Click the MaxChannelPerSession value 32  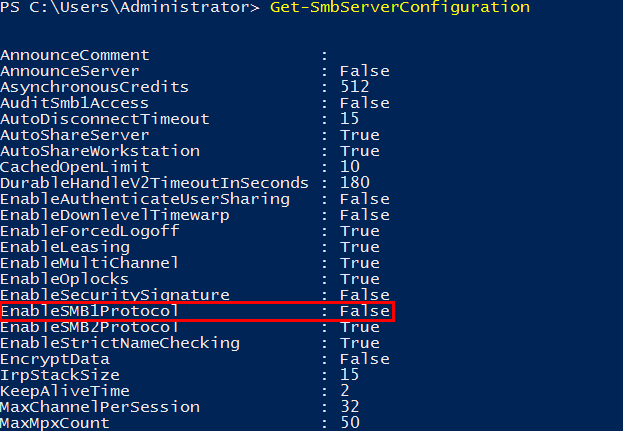pyautogui.click(x=350, y=407)
